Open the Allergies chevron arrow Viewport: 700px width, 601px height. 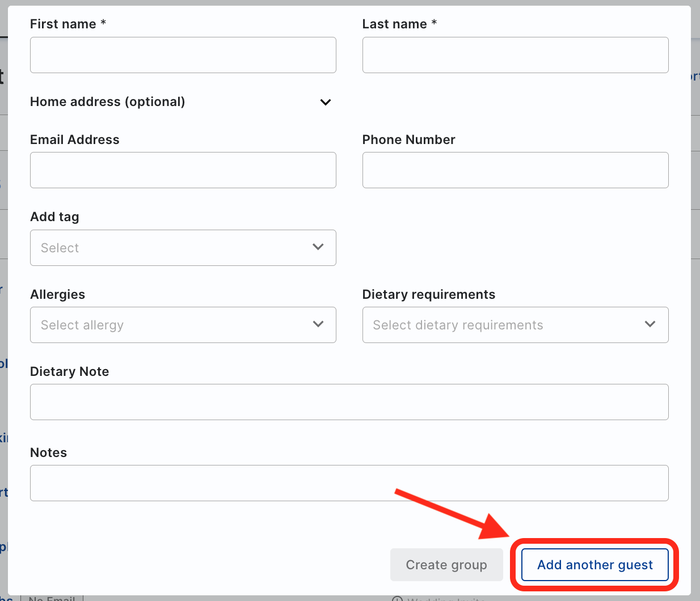point(318,324)
